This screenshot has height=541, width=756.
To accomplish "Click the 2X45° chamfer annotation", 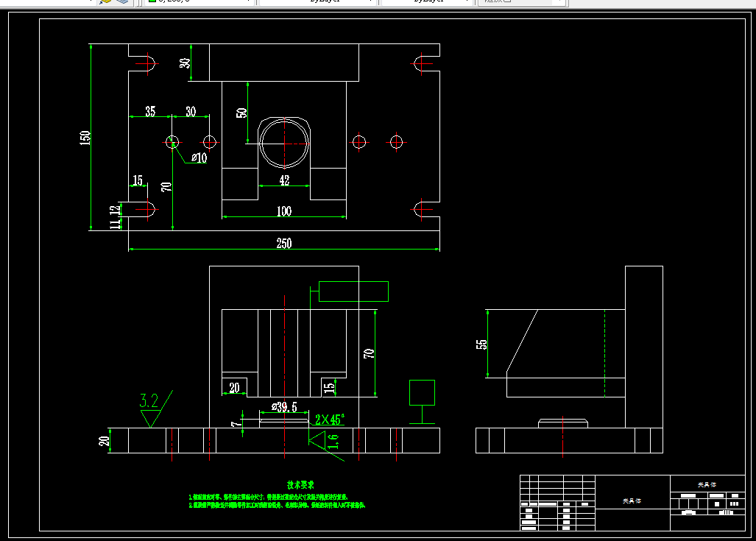I will [x=330, y=419].
